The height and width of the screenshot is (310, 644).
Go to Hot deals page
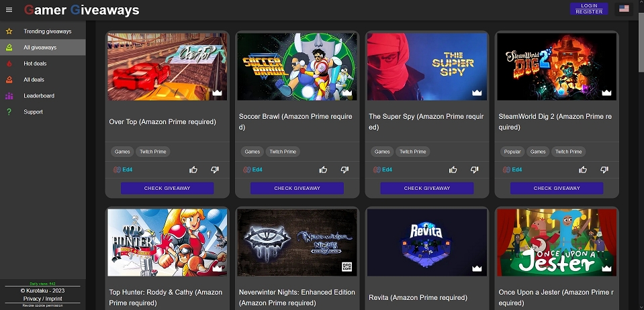43,64
